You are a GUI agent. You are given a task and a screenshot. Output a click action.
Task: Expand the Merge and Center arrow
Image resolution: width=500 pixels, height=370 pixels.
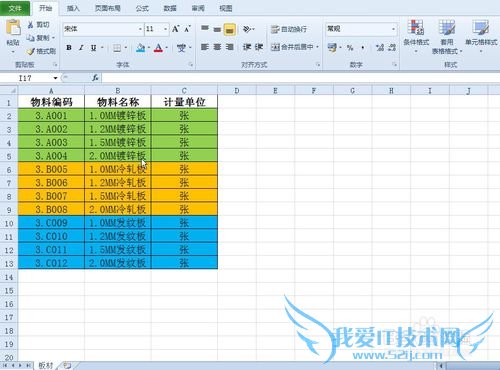(x=317, y=47)
